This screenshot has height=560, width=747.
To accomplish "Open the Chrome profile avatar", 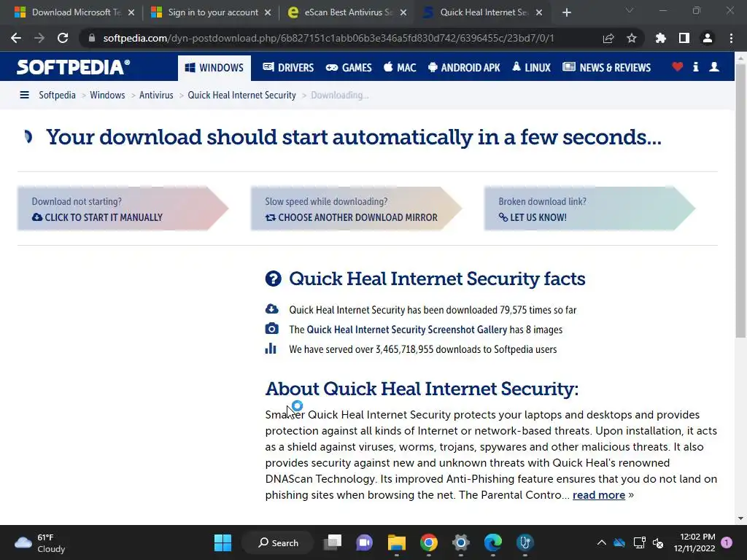I will 708,38.
